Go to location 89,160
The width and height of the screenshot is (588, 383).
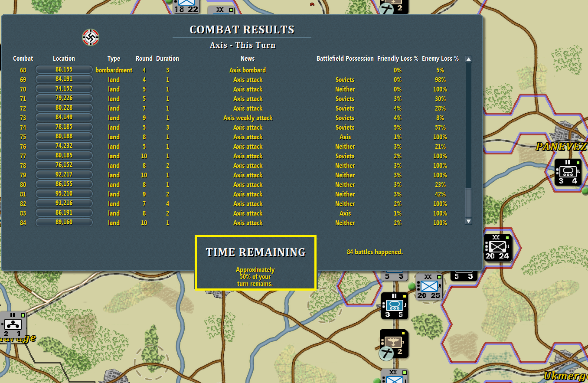pos(64,223)
